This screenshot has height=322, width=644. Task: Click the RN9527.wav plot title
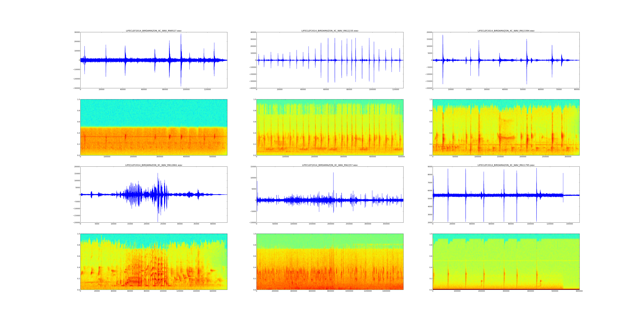(153, 31)
